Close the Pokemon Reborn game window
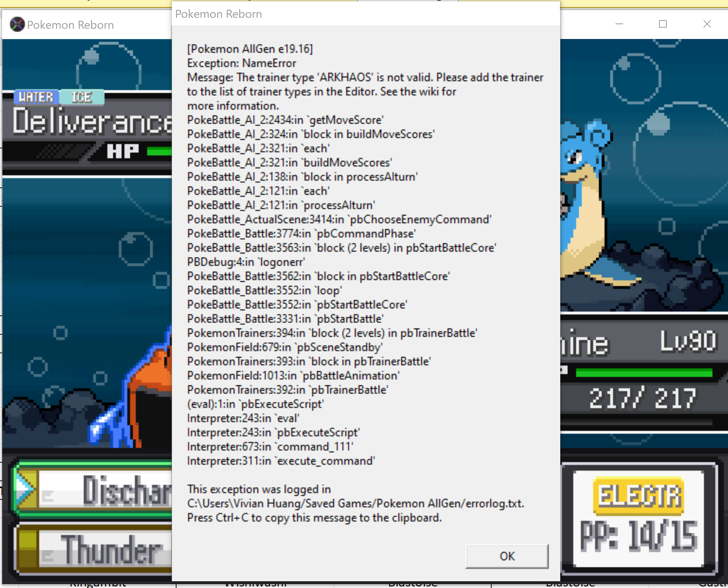 click(707, 24)
